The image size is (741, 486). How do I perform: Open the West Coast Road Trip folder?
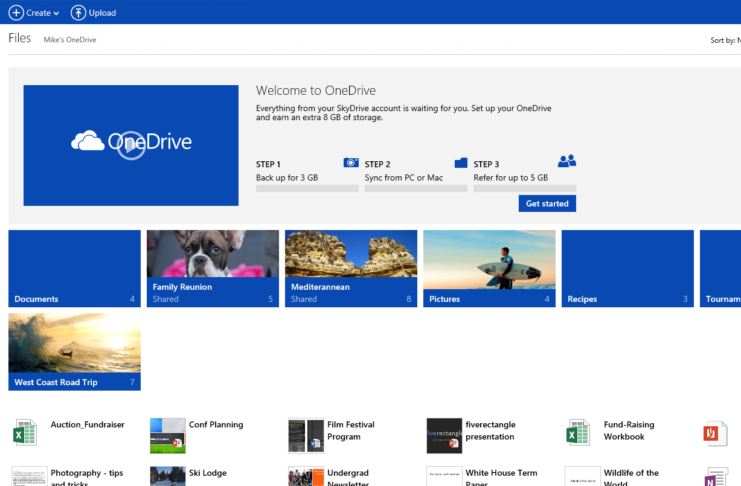click(74, 351)
